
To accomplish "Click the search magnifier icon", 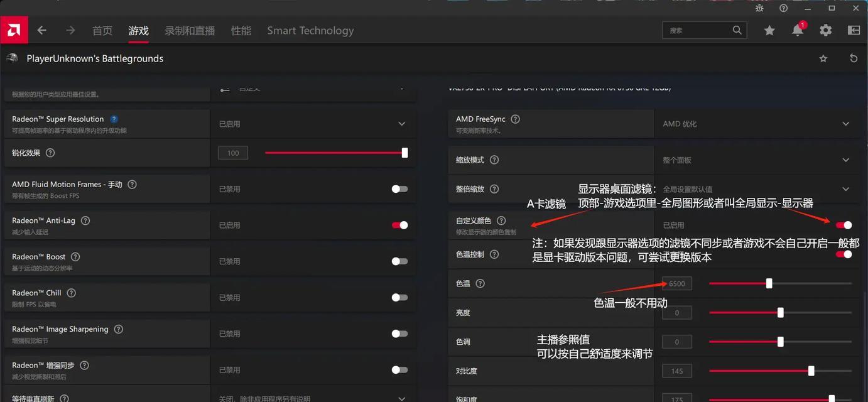I will (x=737, y=30).
